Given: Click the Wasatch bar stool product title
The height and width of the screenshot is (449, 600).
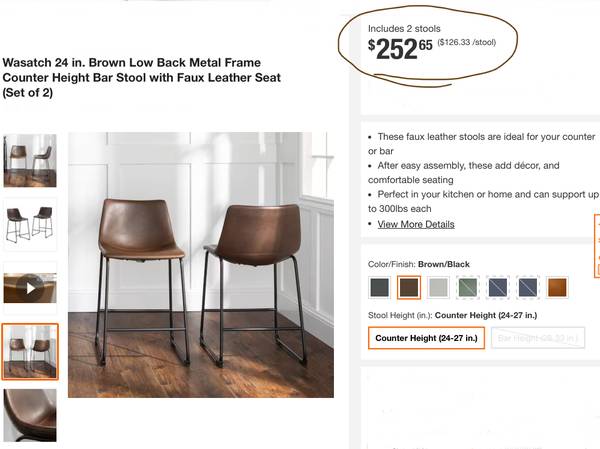Looking at the screenshot, I should point(142,78).
